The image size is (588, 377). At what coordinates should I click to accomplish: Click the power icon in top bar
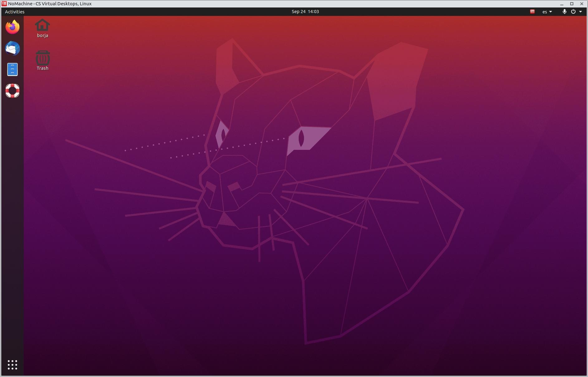(x=573, y=12)
